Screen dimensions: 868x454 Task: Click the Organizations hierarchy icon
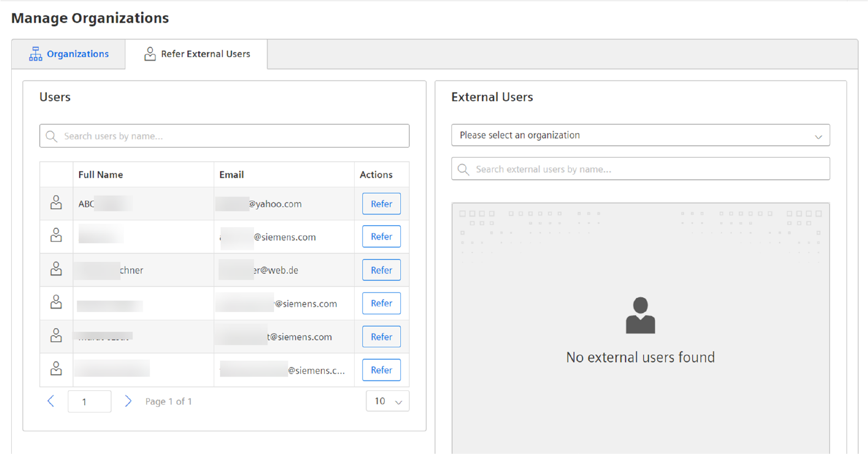35,54
